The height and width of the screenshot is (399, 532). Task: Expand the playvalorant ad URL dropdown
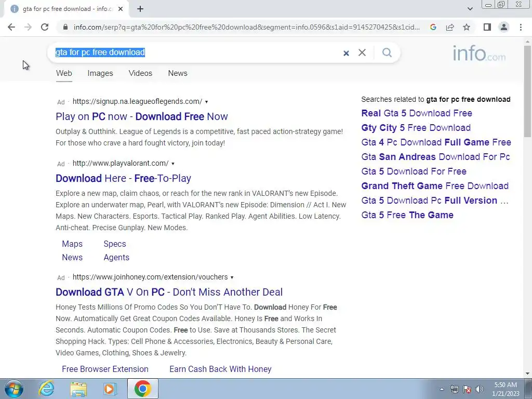172,164
